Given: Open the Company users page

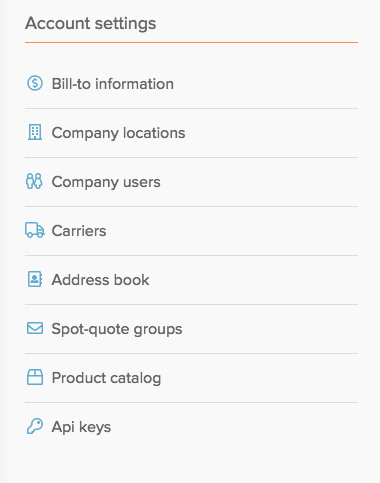Looking at the screenshot, I should click(x=106, y=182).
